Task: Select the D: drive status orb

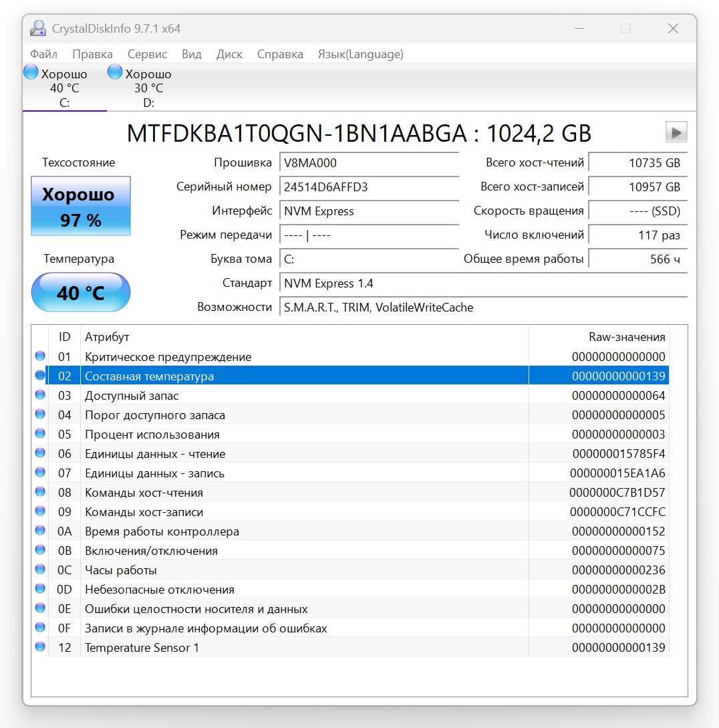Action: tap(115, 72)
